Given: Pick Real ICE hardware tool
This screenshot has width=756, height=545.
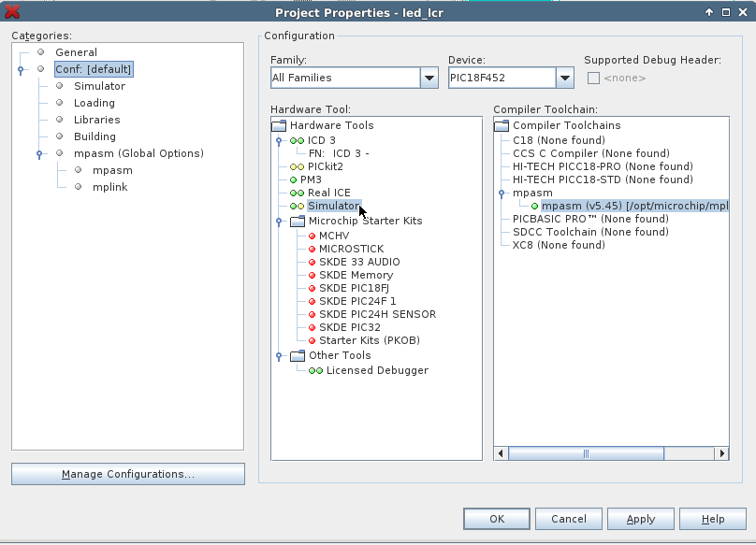Looking at the screenshot, I should (328, 193).
